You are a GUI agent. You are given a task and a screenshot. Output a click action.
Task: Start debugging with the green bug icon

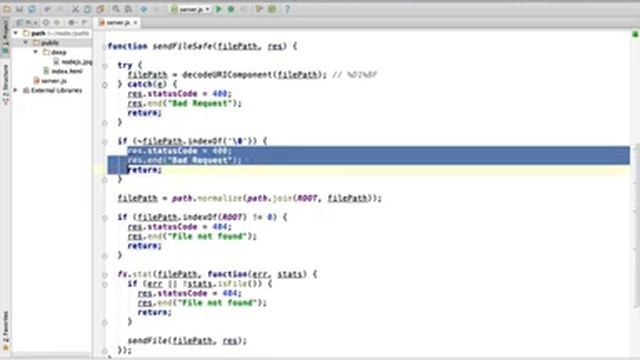231,9
